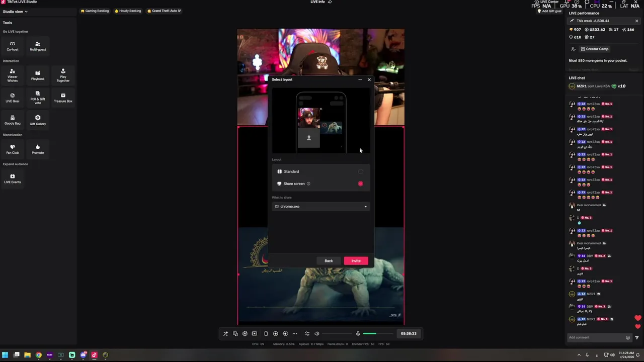Click the record button in bottom toolbar
This screenshot has height=362, width=644.
point(275,333)
